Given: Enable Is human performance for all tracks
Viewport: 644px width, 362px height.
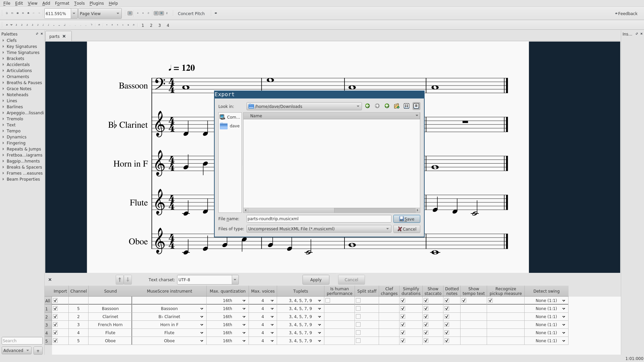Looking at the screenshot, I should pos(328,300).
